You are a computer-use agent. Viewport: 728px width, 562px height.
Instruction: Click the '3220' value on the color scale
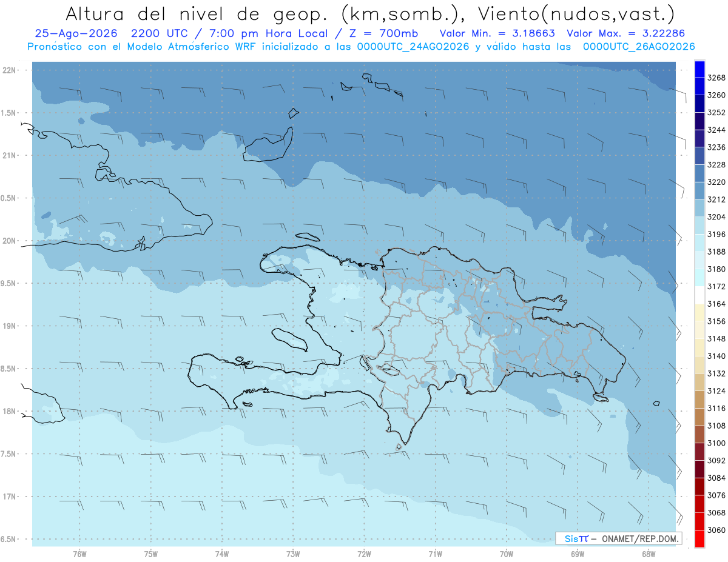716,182
